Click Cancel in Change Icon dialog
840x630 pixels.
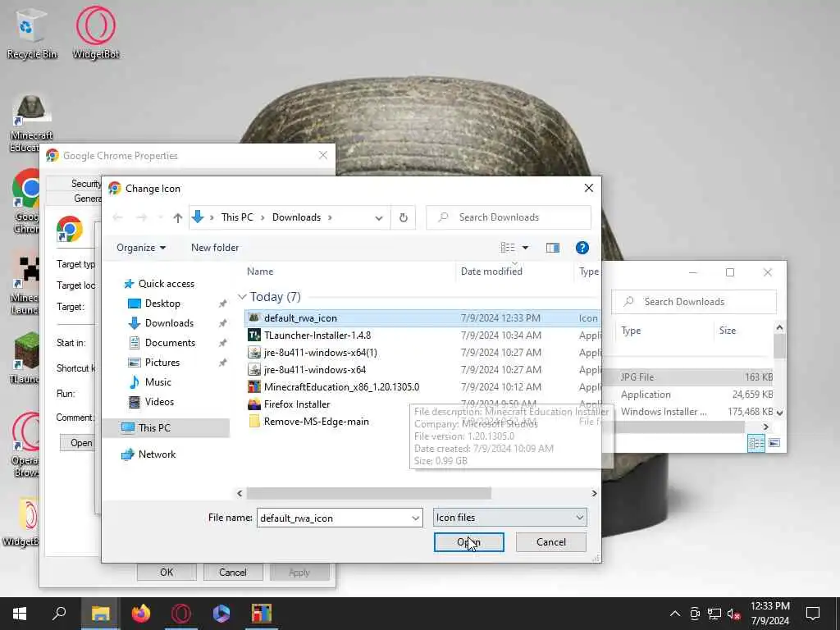coord(550,542)
